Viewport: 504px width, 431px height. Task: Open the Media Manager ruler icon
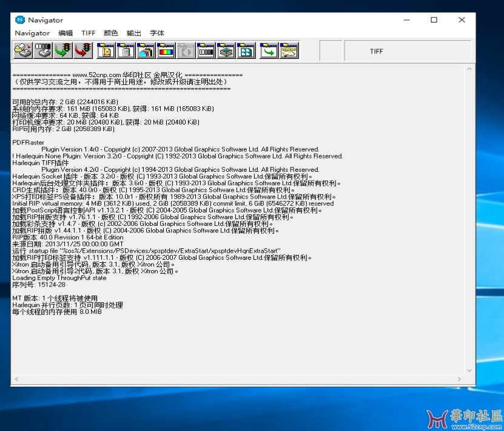(x=289, y=50)
